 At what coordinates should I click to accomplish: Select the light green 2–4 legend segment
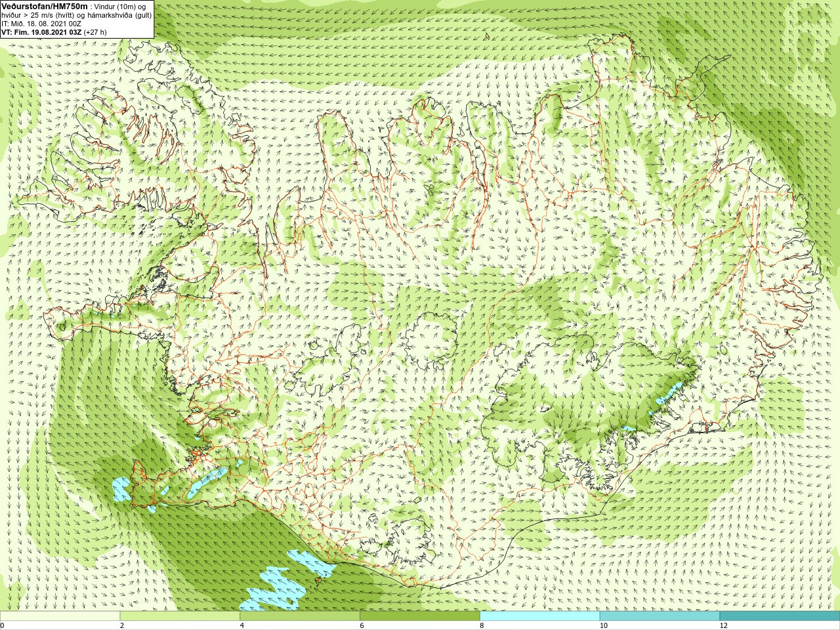pos(180,616)
